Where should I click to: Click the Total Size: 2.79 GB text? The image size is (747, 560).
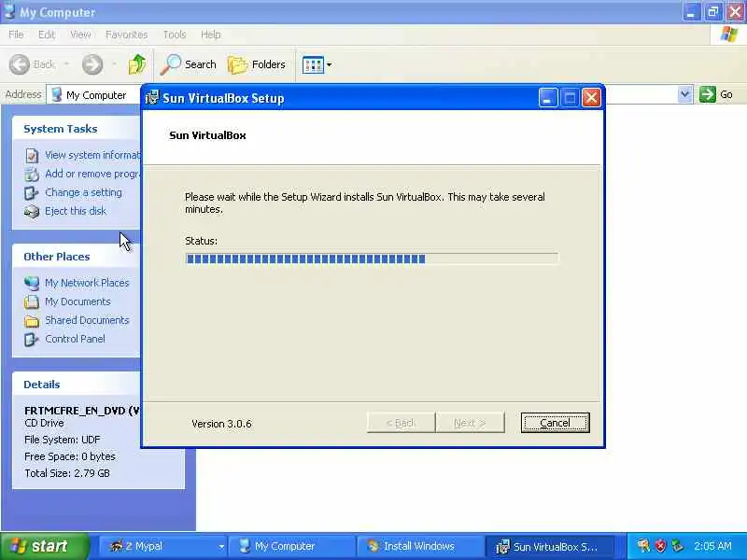67,473
